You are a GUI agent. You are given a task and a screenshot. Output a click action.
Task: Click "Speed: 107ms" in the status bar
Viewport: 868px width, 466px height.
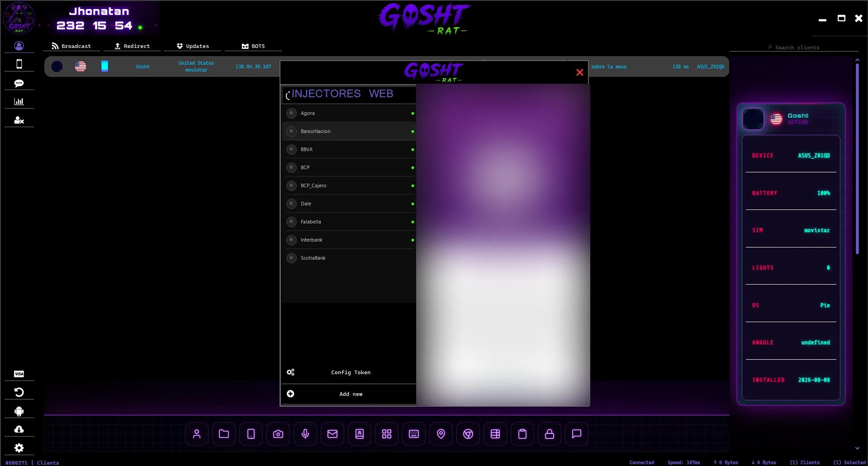(684, 462)
